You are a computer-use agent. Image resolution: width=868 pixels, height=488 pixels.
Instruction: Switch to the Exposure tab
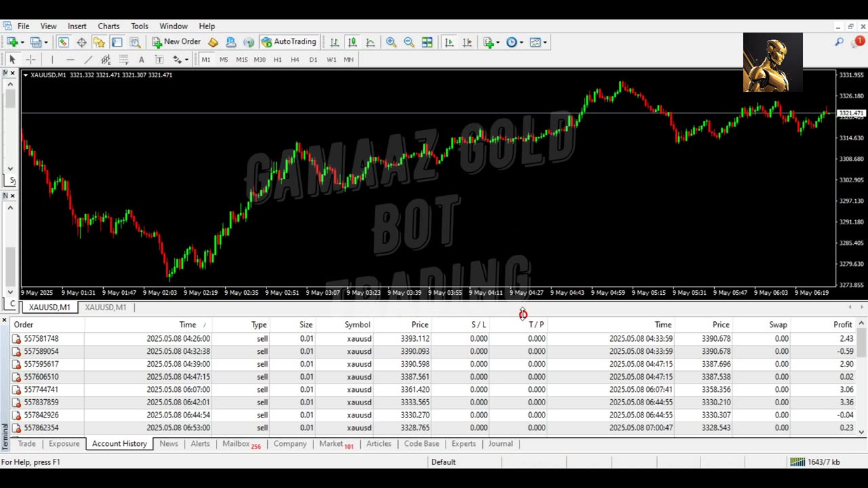pos(64,444)
